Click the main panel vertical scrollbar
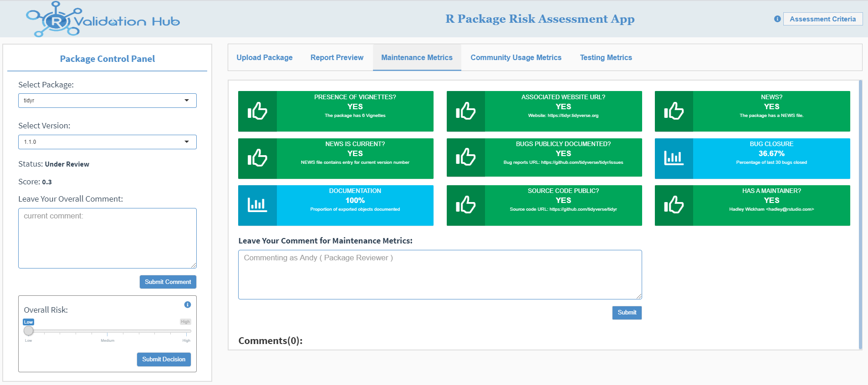This screenshot has width=868, height=385. (x=860, y=215)
